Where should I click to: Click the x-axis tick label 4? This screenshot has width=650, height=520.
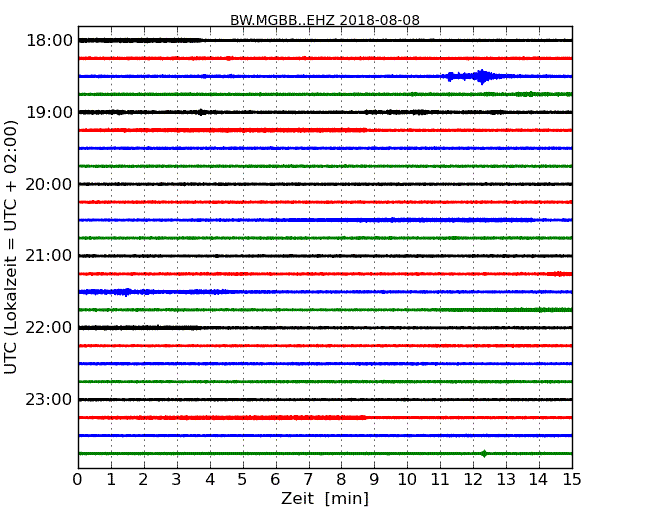[210, 480]
